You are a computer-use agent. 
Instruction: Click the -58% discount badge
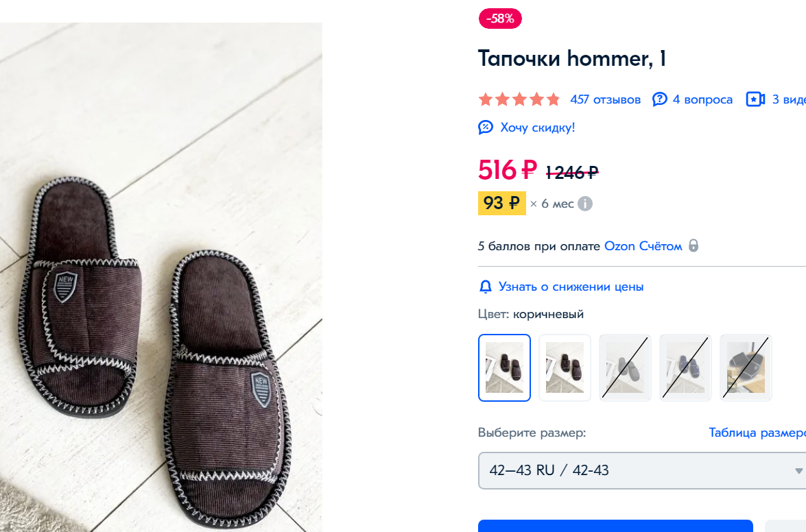tap(500, 19)
